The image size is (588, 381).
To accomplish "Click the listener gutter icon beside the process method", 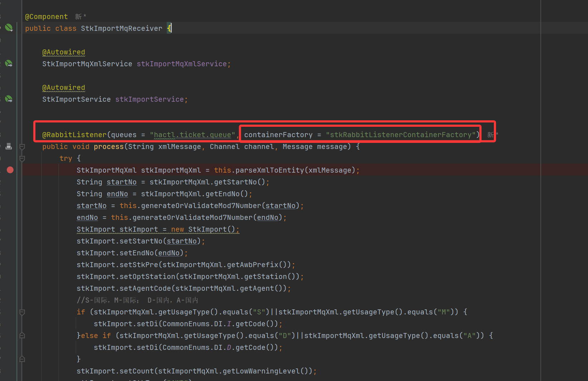I will [x=9, y=146].
